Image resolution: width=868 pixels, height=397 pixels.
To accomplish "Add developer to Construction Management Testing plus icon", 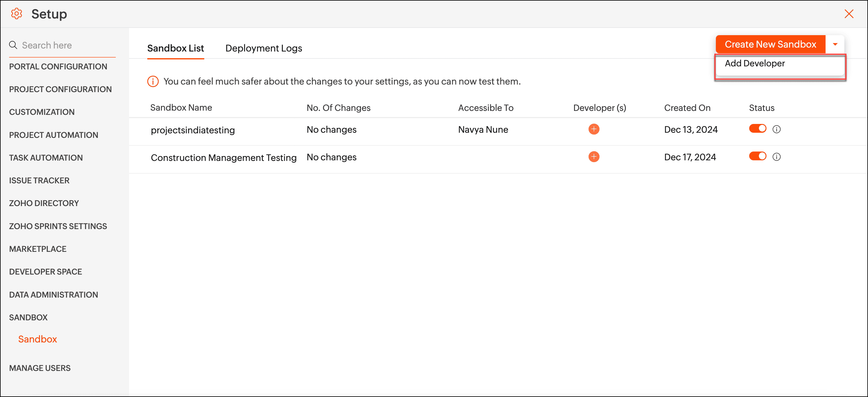I will click(594, 157).
